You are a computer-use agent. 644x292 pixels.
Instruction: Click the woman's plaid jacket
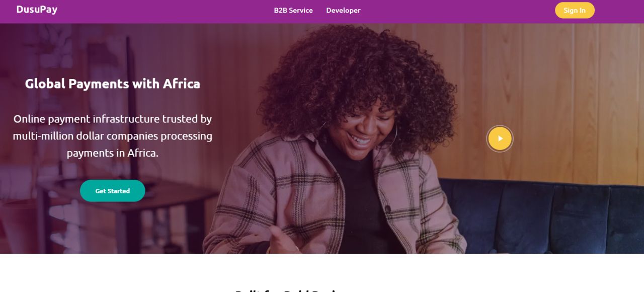[282, 196]
